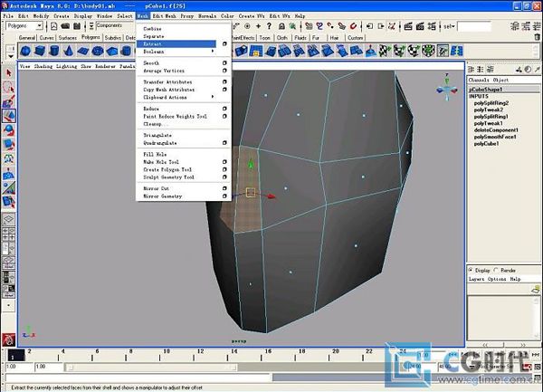Activate the Lasso selection tool
The height and width of the screenshot is (392, 543).
click(9, 87)
